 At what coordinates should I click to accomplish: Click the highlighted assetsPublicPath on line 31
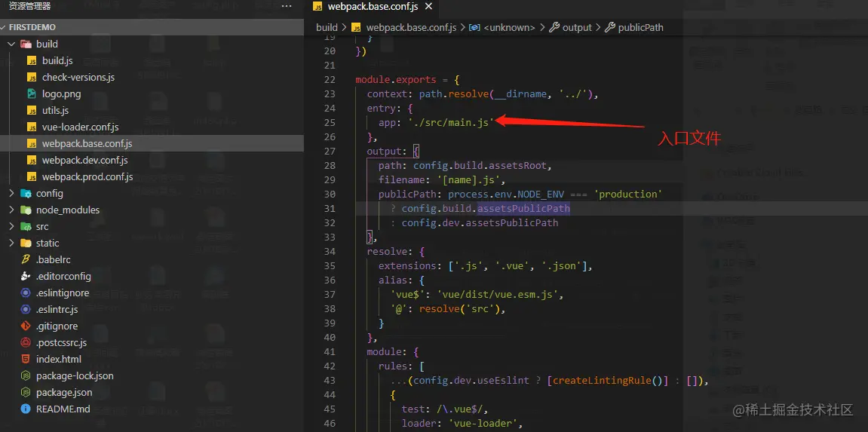point(523,209)
